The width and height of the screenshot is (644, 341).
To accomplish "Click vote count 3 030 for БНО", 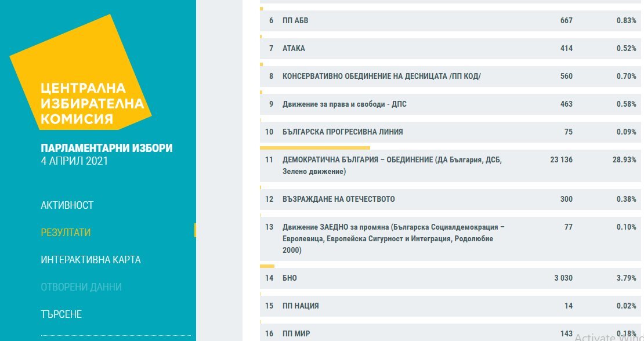I will 563,278.
